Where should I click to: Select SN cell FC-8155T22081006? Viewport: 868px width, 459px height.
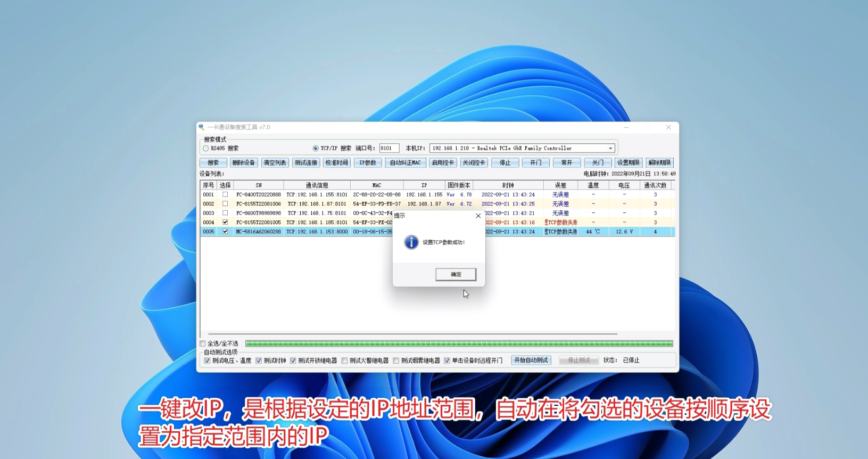coord(259,204)
